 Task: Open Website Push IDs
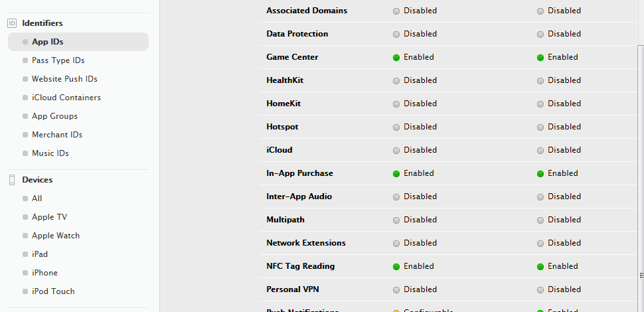(64, 79)
